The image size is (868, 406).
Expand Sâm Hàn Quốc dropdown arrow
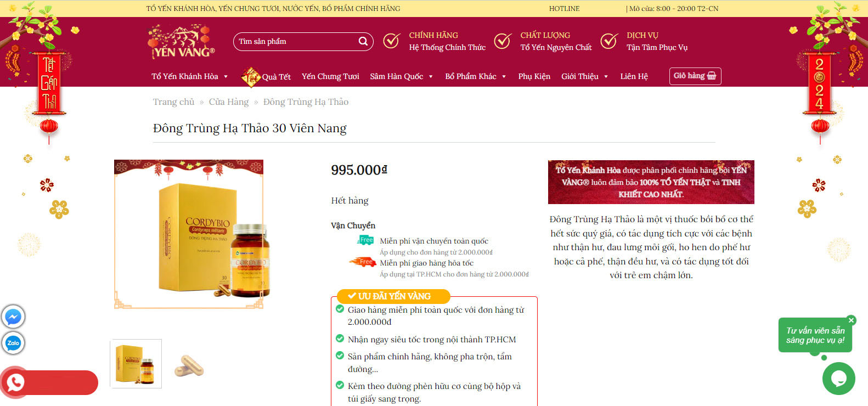[431, 77]
